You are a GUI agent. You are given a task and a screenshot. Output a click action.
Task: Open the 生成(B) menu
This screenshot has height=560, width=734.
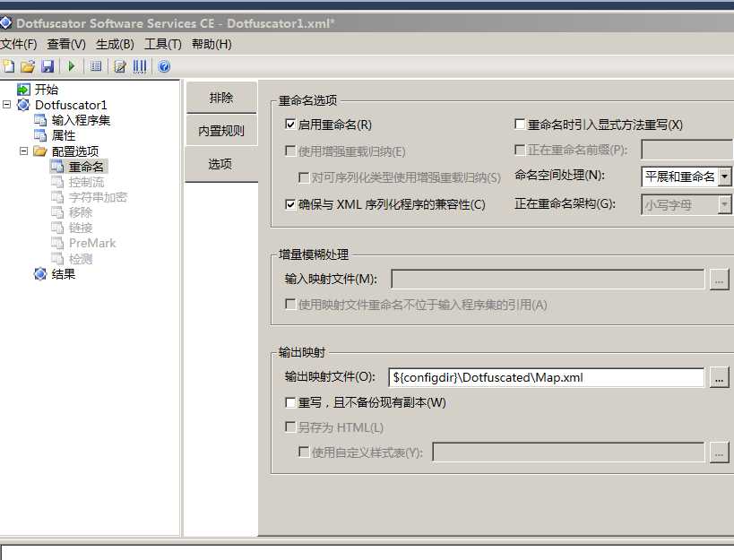(115, 44)
